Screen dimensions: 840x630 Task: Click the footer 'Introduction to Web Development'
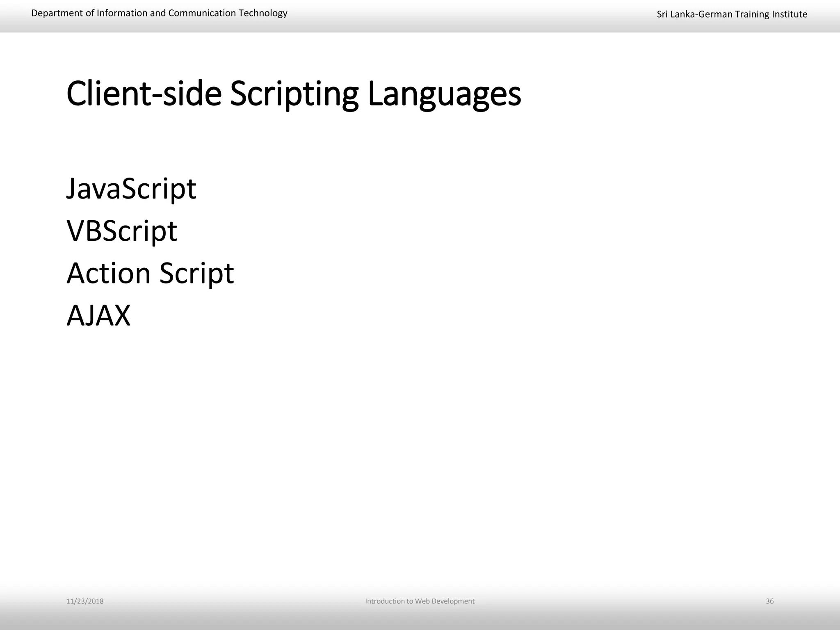tap(420, 601)
